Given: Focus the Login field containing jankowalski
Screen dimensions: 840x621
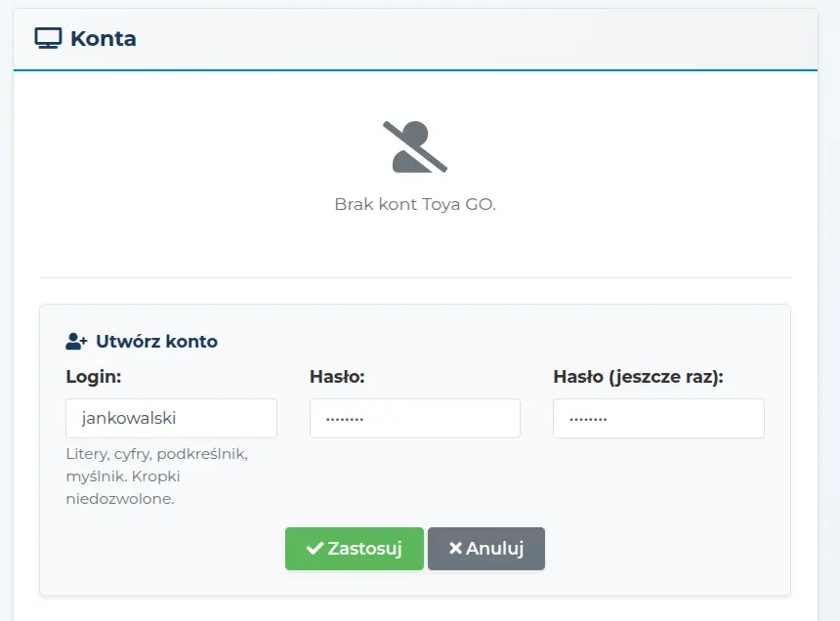Looking at the screenshot, I should tap(172, 418).
